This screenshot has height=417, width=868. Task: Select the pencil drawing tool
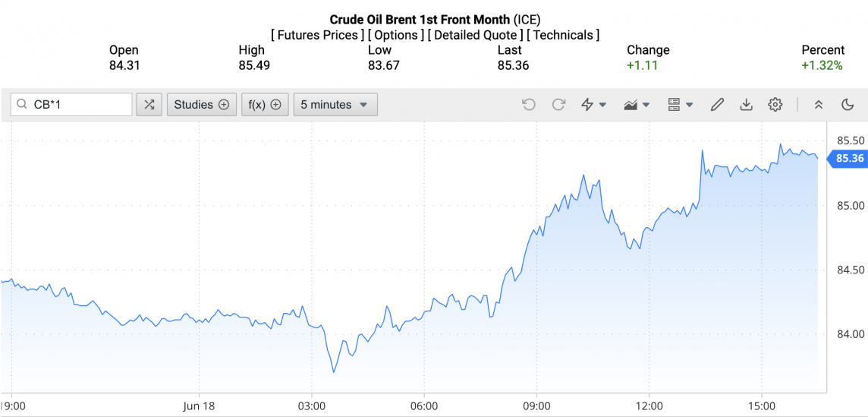click(x=717, y=105)
